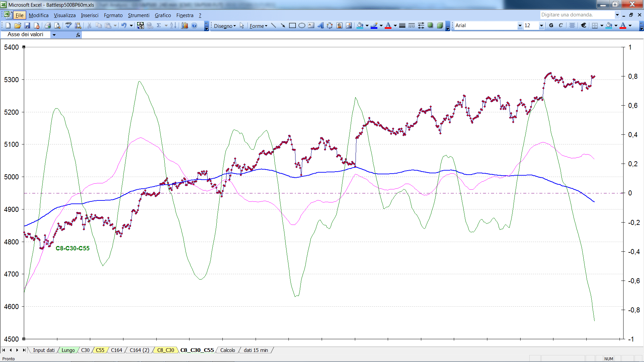Image resolution: width=644 pixels, height=362 pixels.
Task: Click the Save floppy disk icon
Action: click(x=27, y=25)
